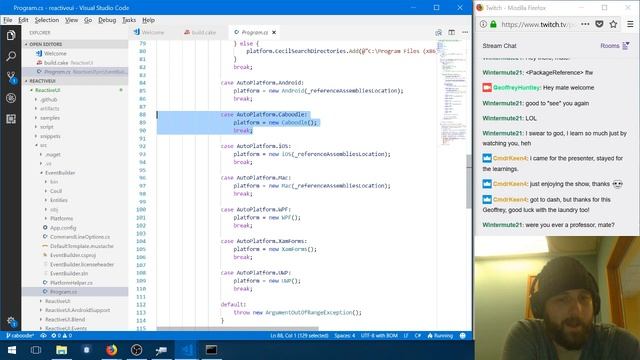Image resolution: width=640 pixels, height=360 pixels.
Task: Click the Firefox URL address field
Action: click(537, 24)
